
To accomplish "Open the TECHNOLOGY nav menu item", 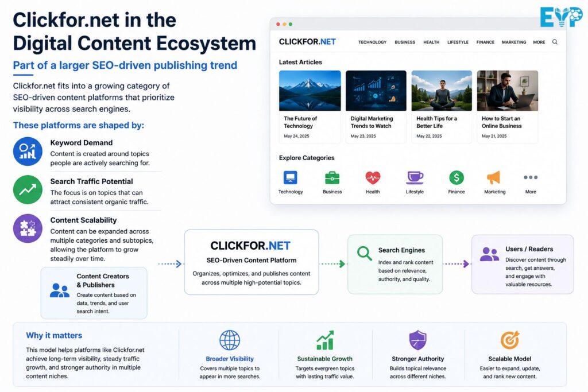I will [372, 42].
